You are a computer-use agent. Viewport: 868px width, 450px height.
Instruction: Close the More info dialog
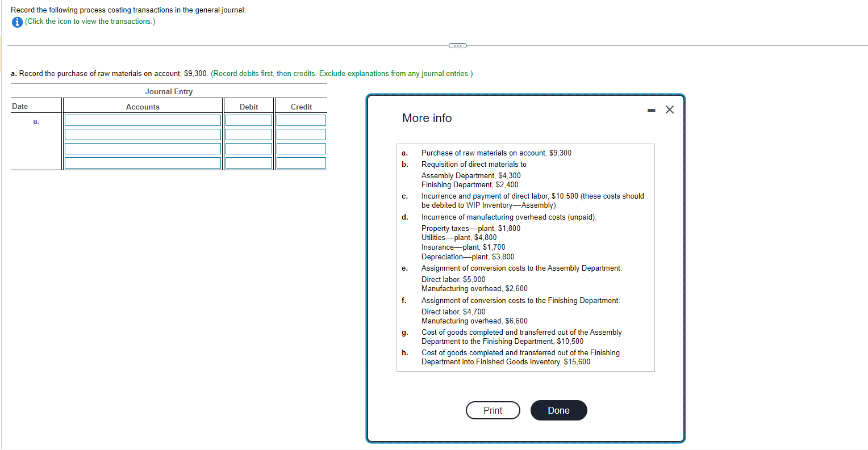(669, 110)
